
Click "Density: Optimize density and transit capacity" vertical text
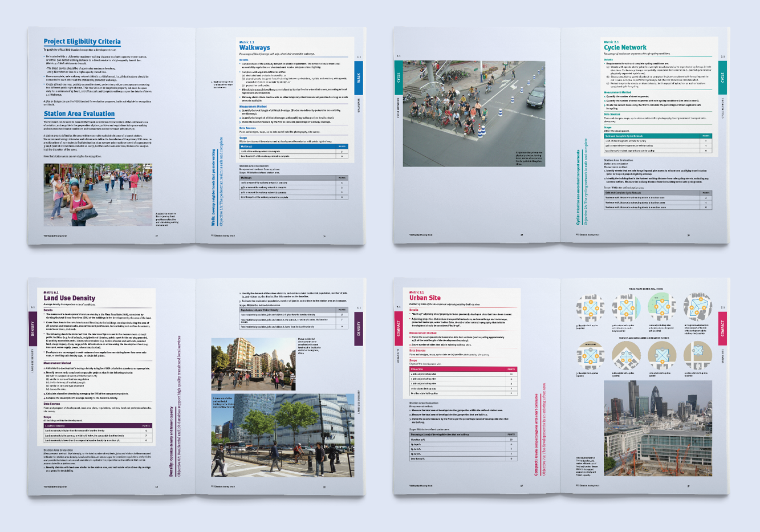[x=172, y=442]
